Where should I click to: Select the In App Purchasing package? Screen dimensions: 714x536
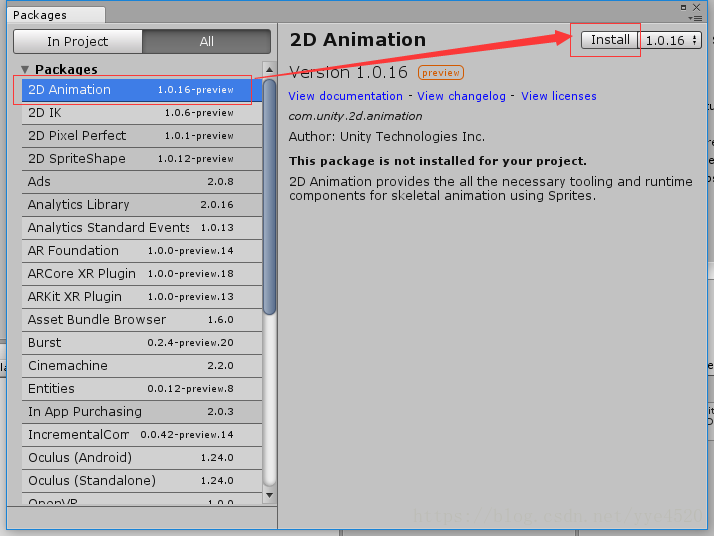click(x=142, y=412)
